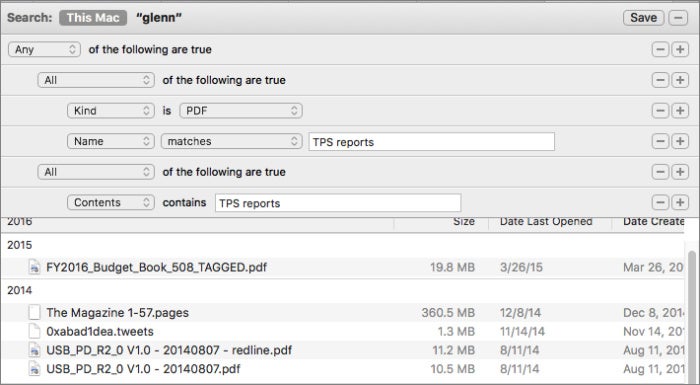700x385 pixels.
Task: Click the 3/26/15 last opened date
Action: click(521, 267)
